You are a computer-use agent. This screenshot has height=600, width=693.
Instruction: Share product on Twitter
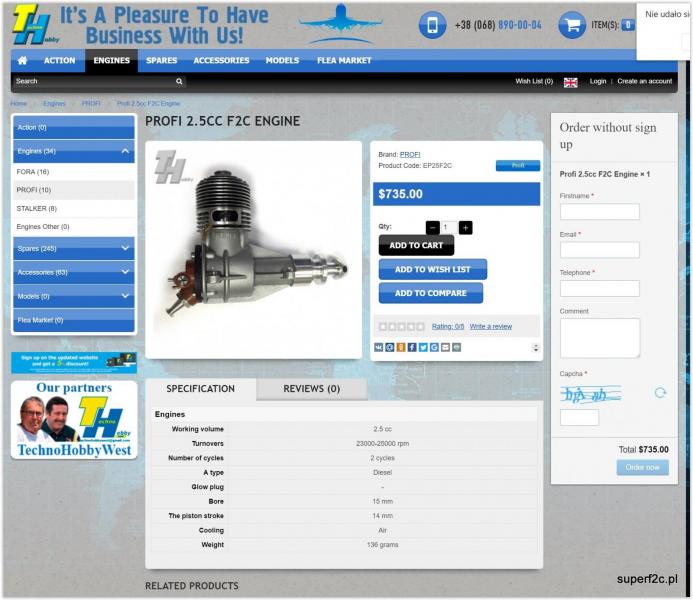tap(423, 347)
